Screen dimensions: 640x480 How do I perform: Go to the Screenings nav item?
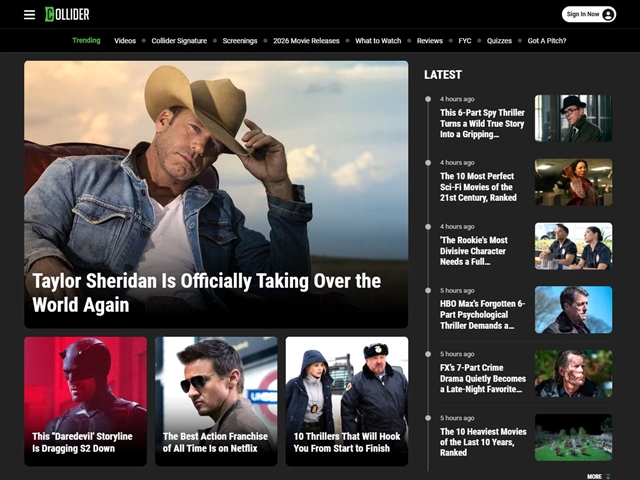click(240, 41)
